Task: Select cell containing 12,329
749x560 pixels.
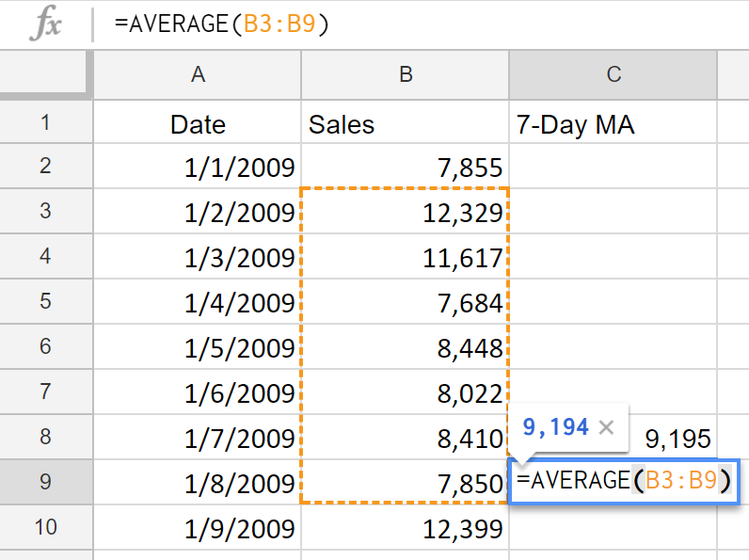Action: click(406, 213)
